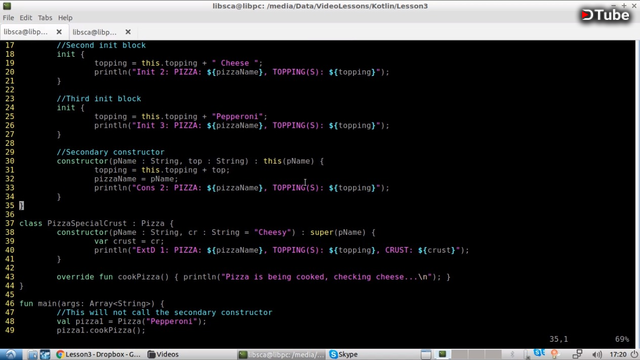Click line number 17
Image resolution: width=640 pixels, height=360 pixels.
[10, 45]
